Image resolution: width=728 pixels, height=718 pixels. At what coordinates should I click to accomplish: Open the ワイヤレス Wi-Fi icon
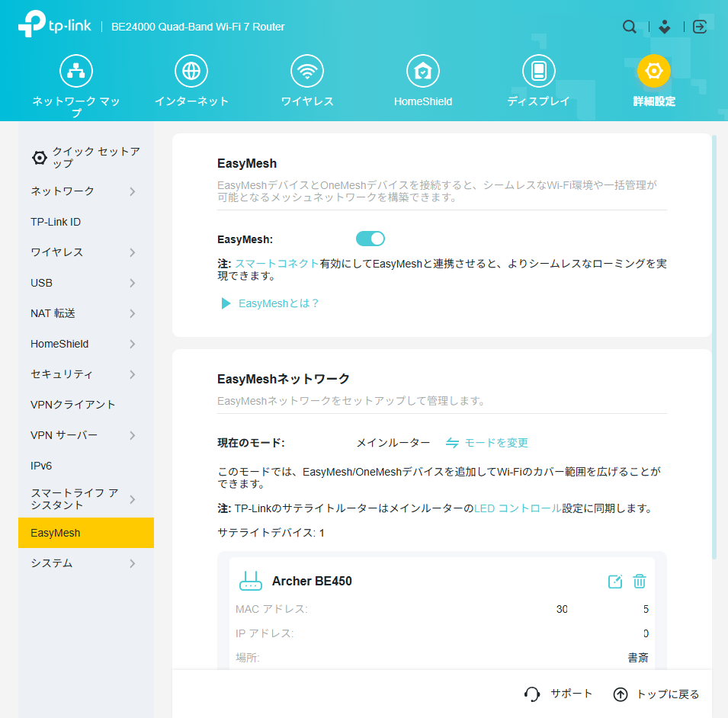point(307,71)
